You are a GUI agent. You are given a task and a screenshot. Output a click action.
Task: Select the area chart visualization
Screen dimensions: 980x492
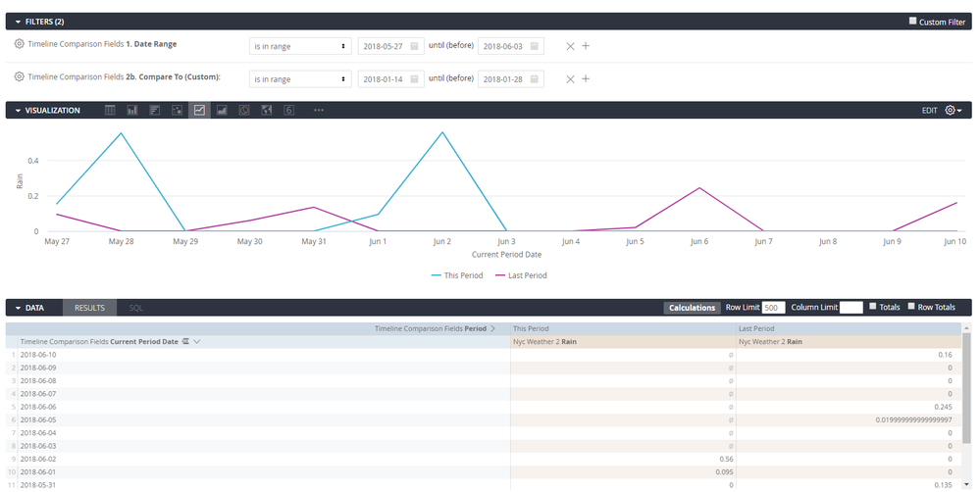[222, 110]
